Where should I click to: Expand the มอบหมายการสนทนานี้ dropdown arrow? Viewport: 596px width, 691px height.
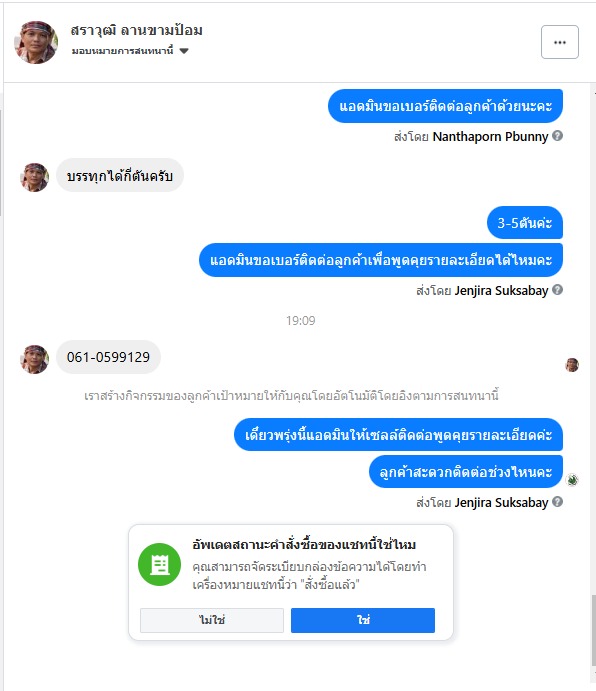pyautogui.click(x=184, y=51)
